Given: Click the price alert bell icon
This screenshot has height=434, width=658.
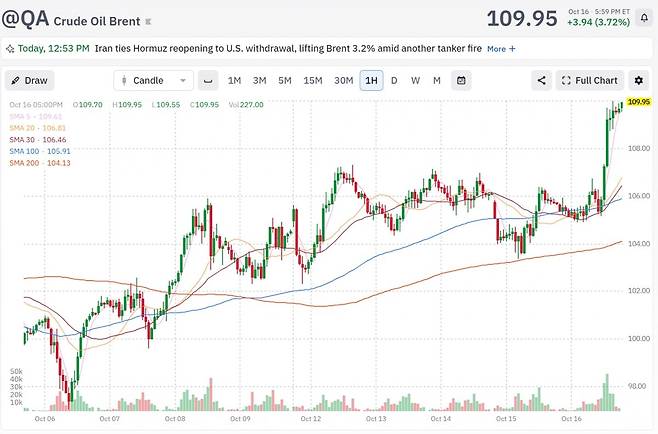Looking at the screenshot, I should [644, 18].
